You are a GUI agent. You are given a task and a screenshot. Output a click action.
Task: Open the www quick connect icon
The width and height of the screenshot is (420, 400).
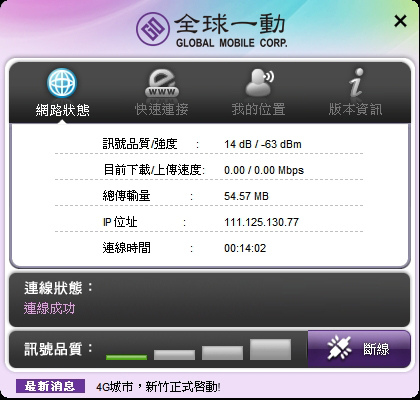point(162,83)
